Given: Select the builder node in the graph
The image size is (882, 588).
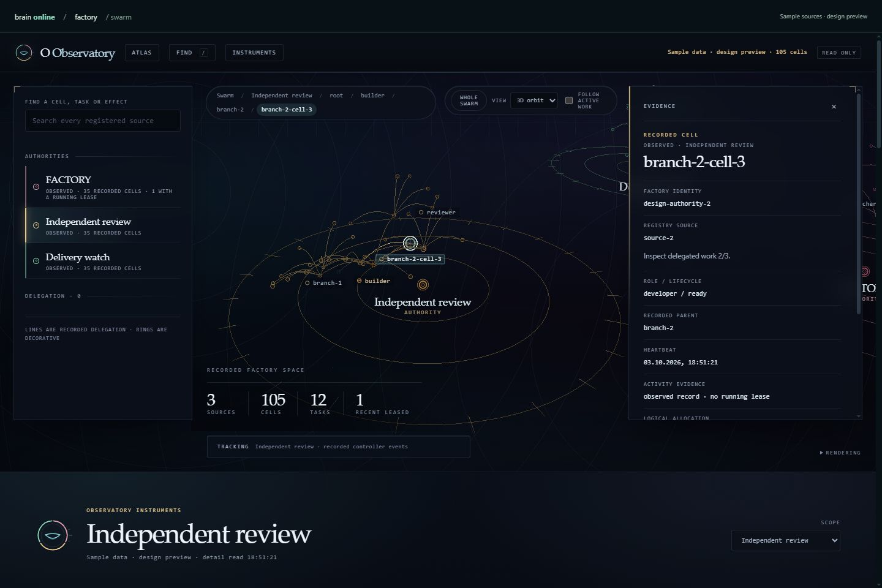Looking at the screenshot, I should pos(360,281).
